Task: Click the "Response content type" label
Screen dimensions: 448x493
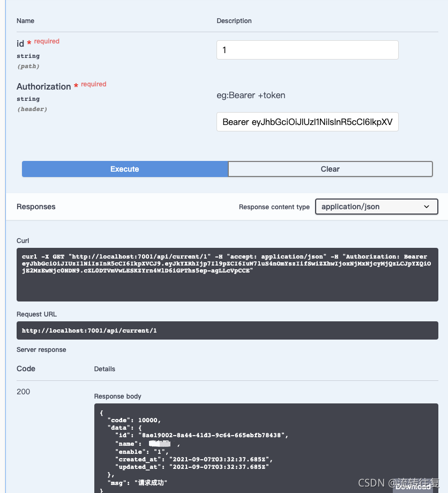Action: [274, 207]
